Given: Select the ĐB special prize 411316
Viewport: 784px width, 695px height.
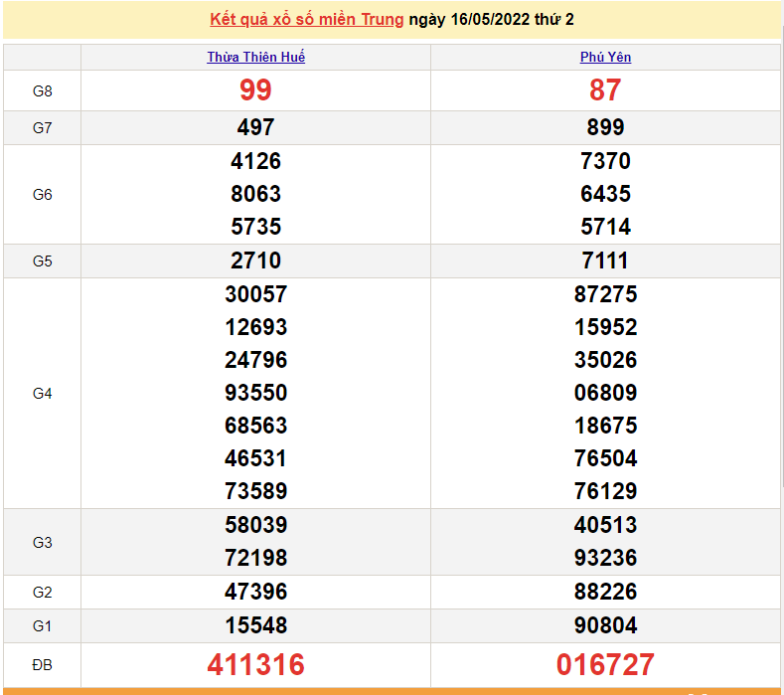Looking at the screenshot, I should tap(255, 665).
